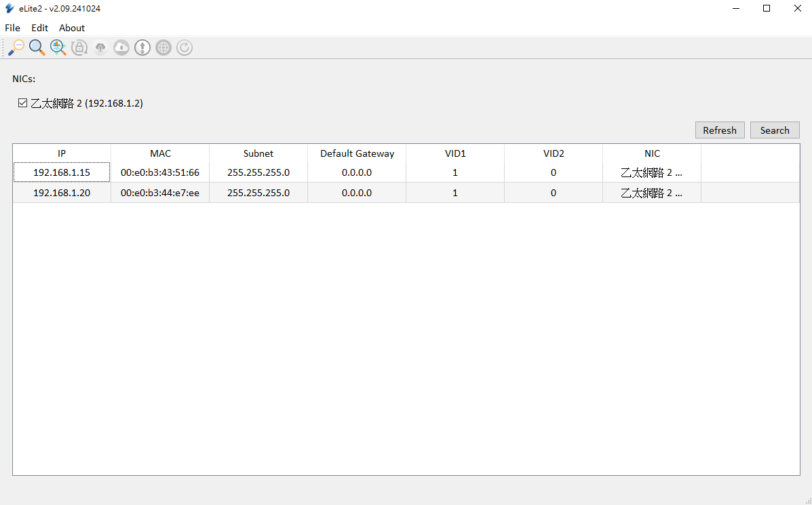This screenshot has width=812, height=505.
Task: Click gateway 0.0.0.0 in 192.168.1.15 row
Action: point(357,172)
